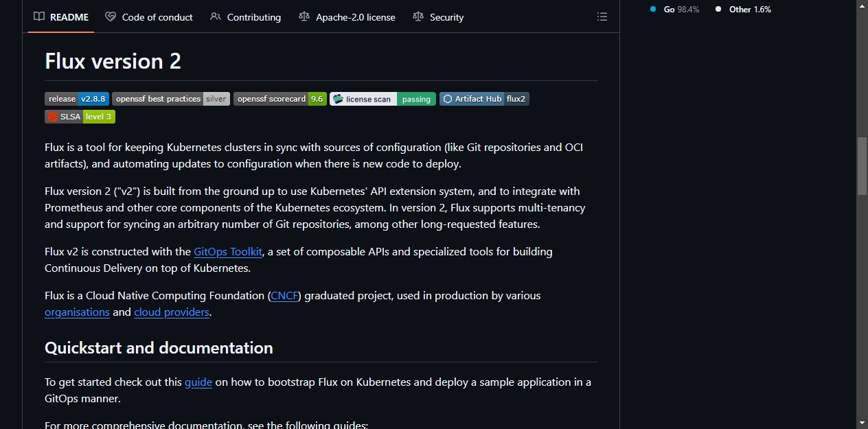The width and height of the screenshot is (868, 429).
Task: Click the Security scale icon
Action: click(418, 17)
